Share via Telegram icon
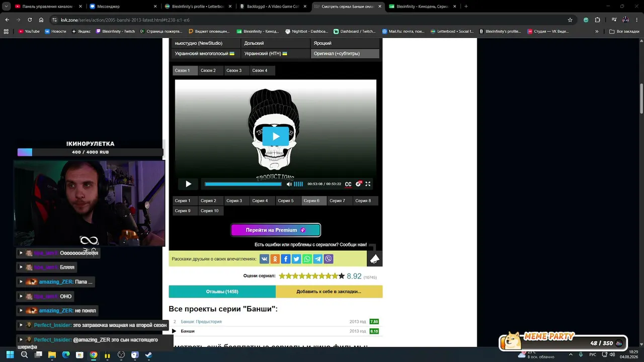This screenshot has width=644, height=362. [x=318, y=259]
